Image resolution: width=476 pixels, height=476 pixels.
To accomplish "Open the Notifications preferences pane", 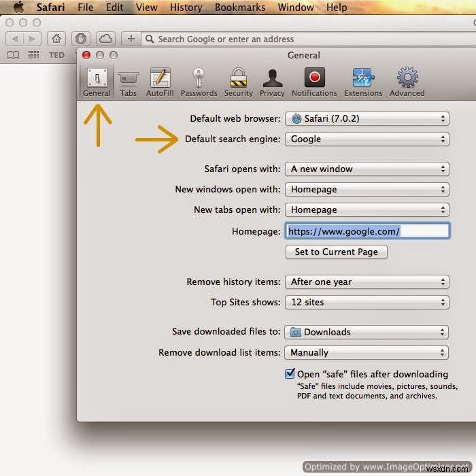I will click(x=314, y=82).
